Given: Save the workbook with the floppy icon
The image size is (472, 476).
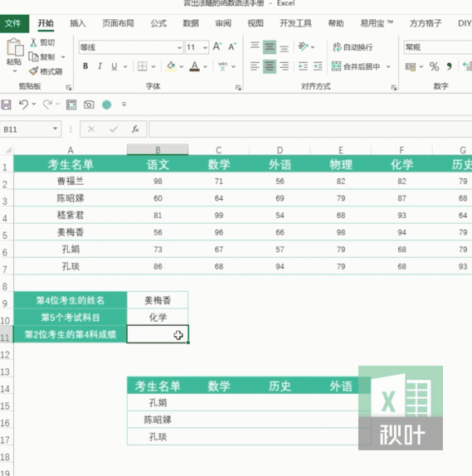Looking at the screenshot, I should (6, 104).
